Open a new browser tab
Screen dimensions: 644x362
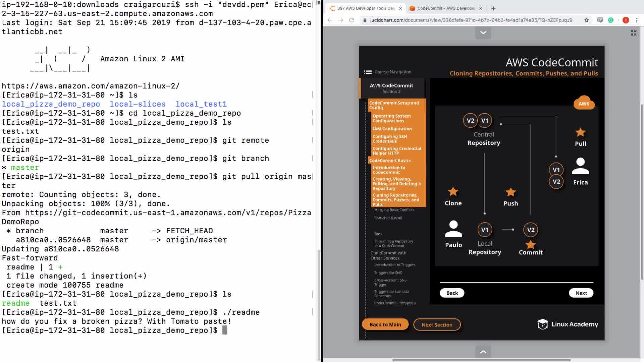[x=493, y=8]
